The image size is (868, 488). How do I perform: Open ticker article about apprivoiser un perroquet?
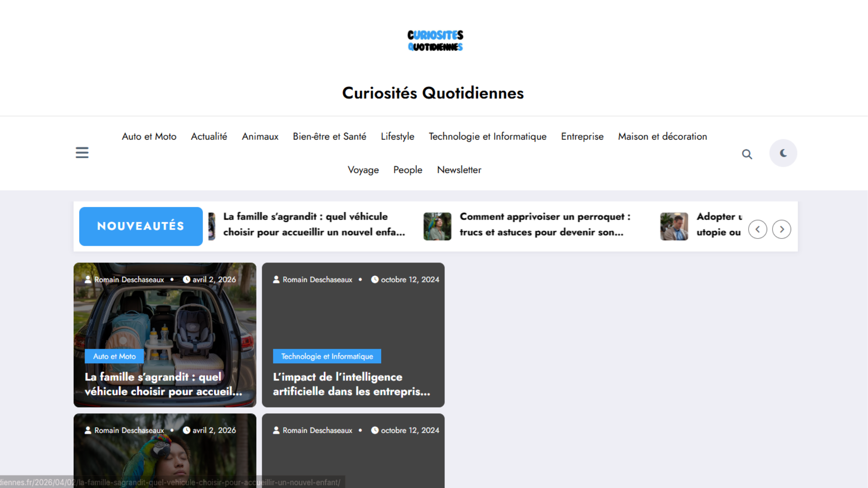[545, 224]
